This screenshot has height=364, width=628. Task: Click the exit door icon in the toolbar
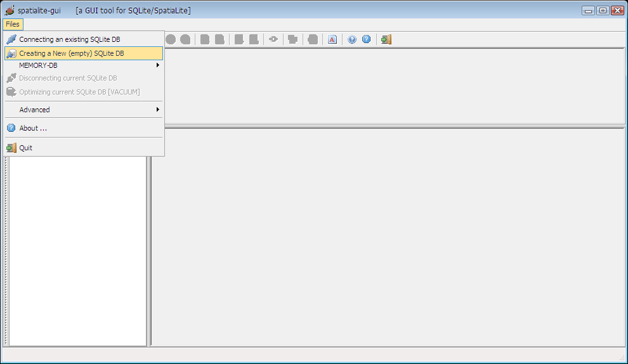click(x=386, y=39)
